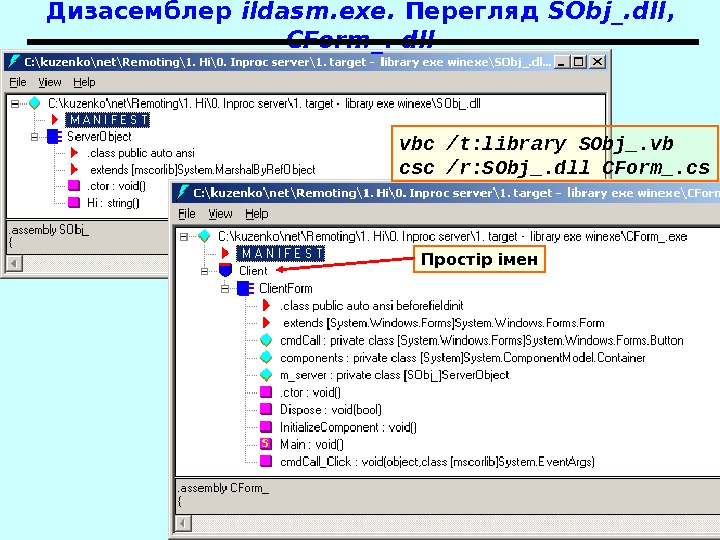The image size is (720, 540).
Task: Select the Client namespace tree item
Action: 253,271
